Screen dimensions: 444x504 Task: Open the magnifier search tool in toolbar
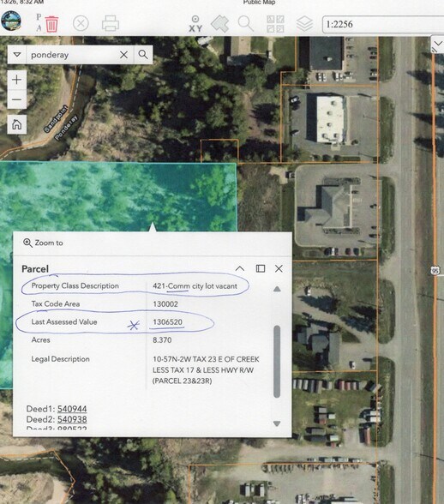coord(246,23)
